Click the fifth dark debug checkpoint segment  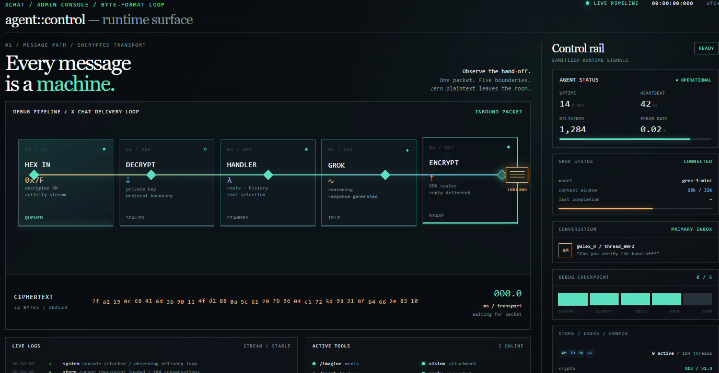pyautogui.click(x=697, y=299)
